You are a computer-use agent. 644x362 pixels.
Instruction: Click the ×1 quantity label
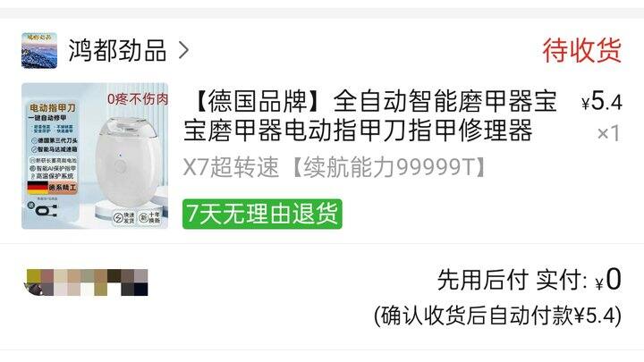pos(609,133)
